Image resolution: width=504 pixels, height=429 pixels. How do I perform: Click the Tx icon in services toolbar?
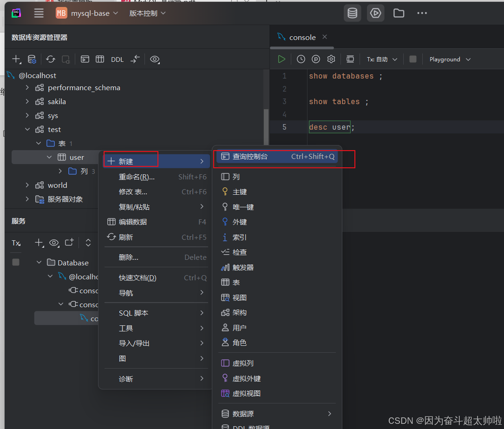click(16, 243)
